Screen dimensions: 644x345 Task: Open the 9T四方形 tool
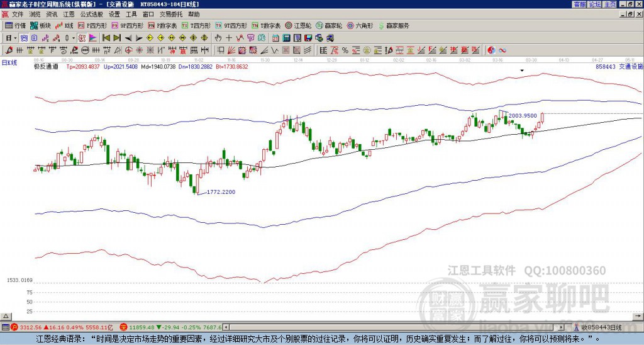(231, 25)
